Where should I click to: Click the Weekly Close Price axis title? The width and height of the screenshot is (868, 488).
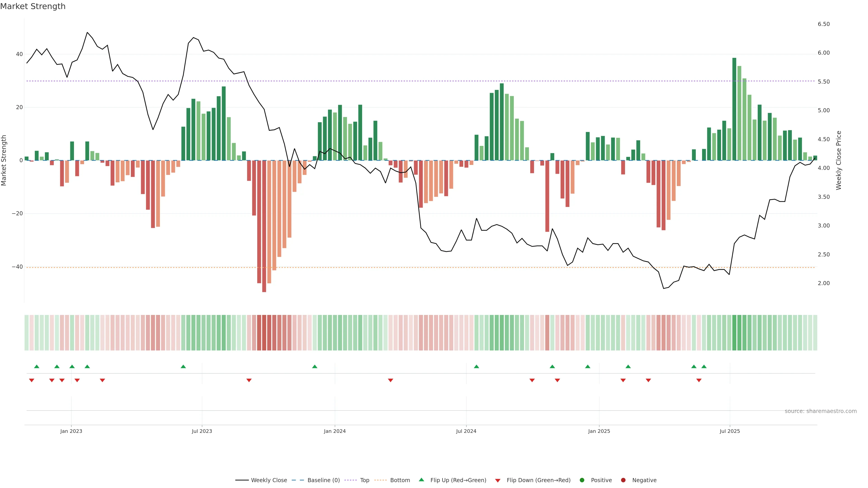click(839, 160)
